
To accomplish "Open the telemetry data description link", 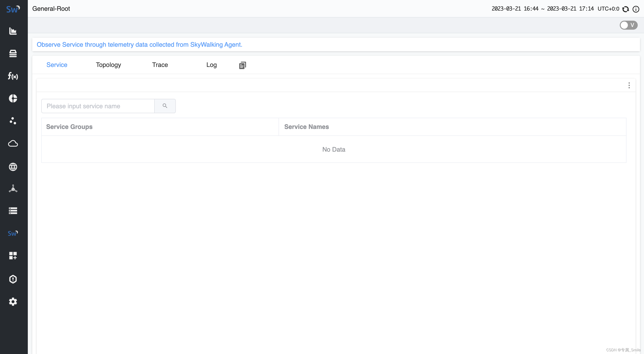I will pyautogui.click(x=139, y=44).
